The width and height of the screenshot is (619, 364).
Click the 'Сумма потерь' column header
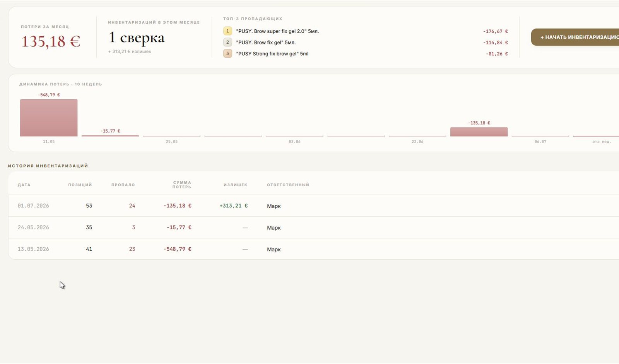coord(182,185)
